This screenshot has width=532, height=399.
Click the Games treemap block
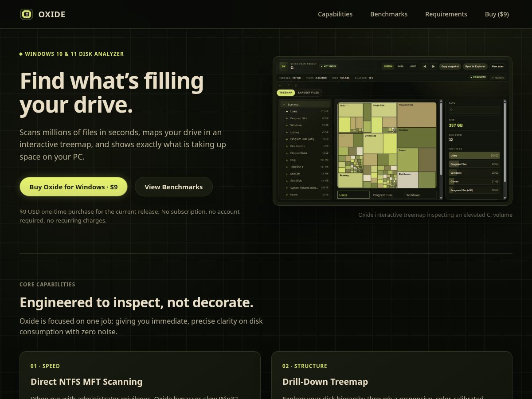pyautogui.click(x=408, y=160)
